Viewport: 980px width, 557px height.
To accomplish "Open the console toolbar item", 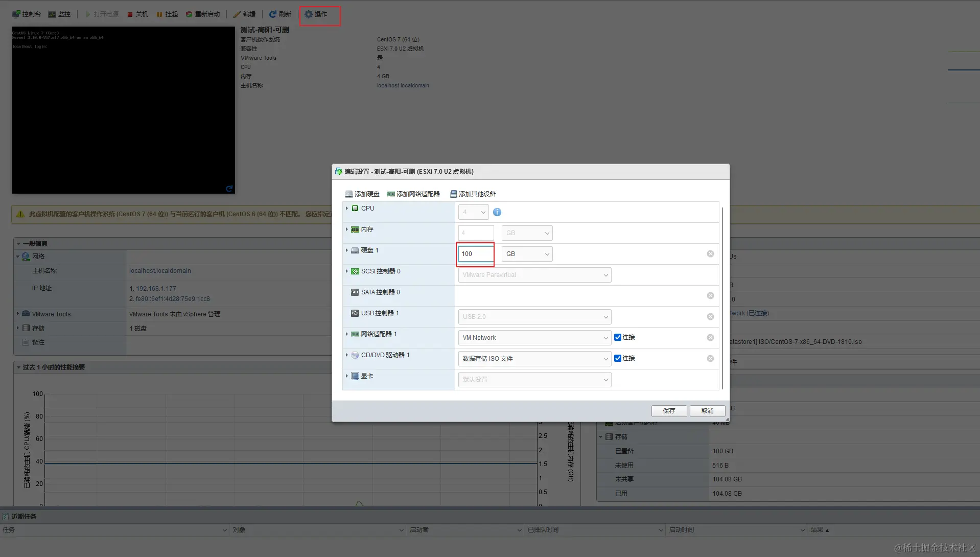I will pos(27,14).
